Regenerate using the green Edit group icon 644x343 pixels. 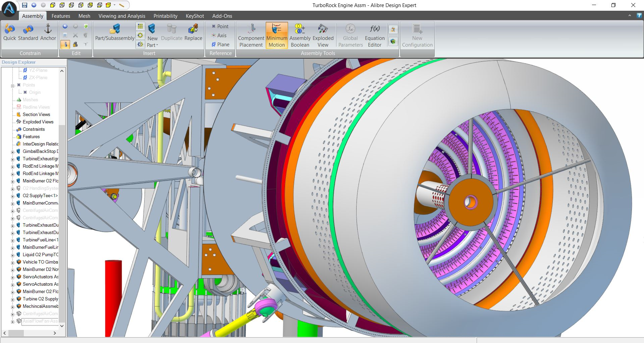pos(86,26)
